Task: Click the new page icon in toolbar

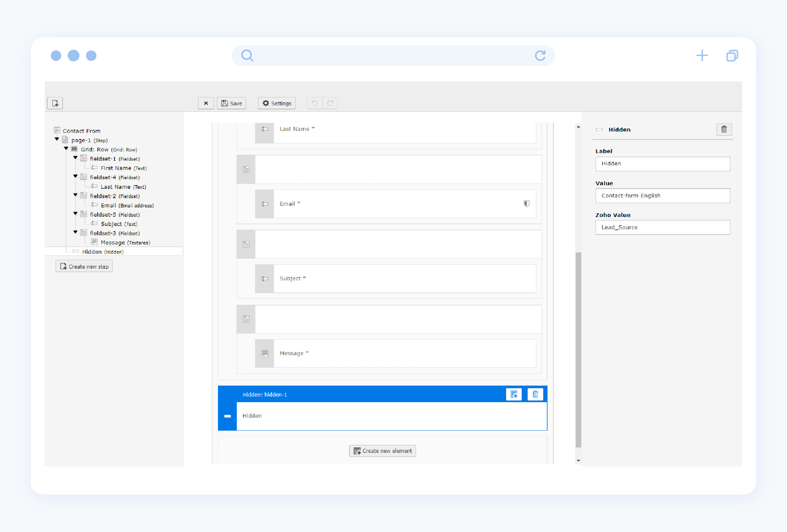Action: (55, 103)
